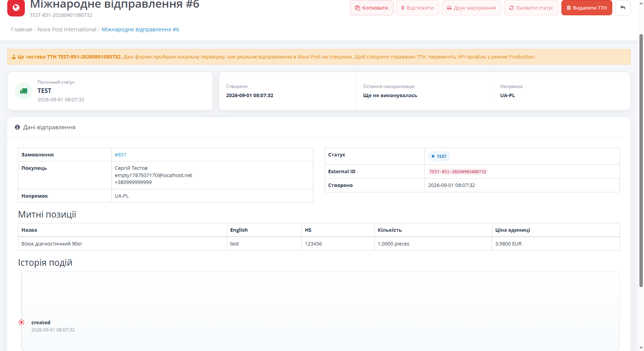The width and height of the screenshot is (644, 351).
Task: Click buyer name Сергій Тестов
Action: click(131, 168)
